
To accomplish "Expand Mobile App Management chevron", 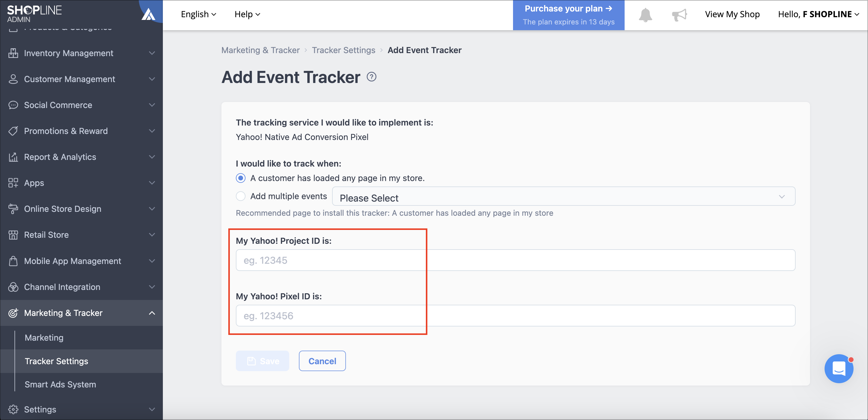I will 152,261.
